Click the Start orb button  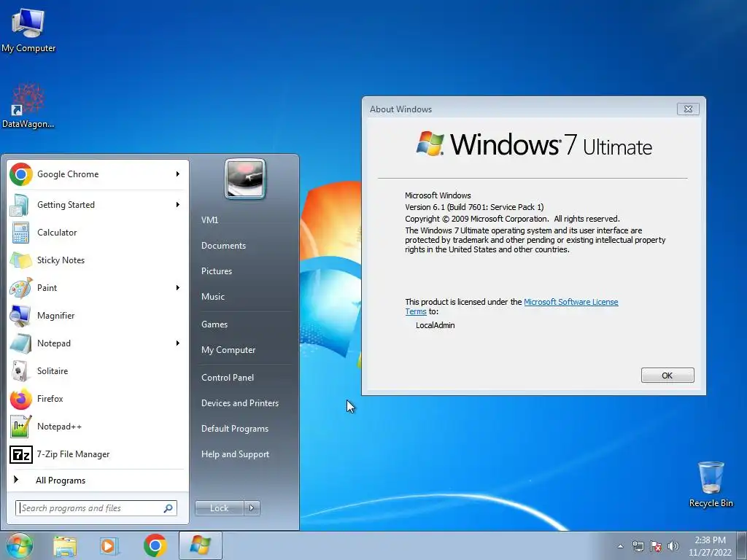point(20,545)
